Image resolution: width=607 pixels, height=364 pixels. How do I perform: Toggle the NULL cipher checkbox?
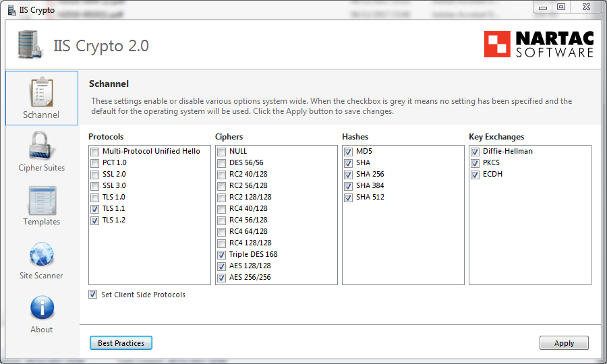click(x=221, y=152)
